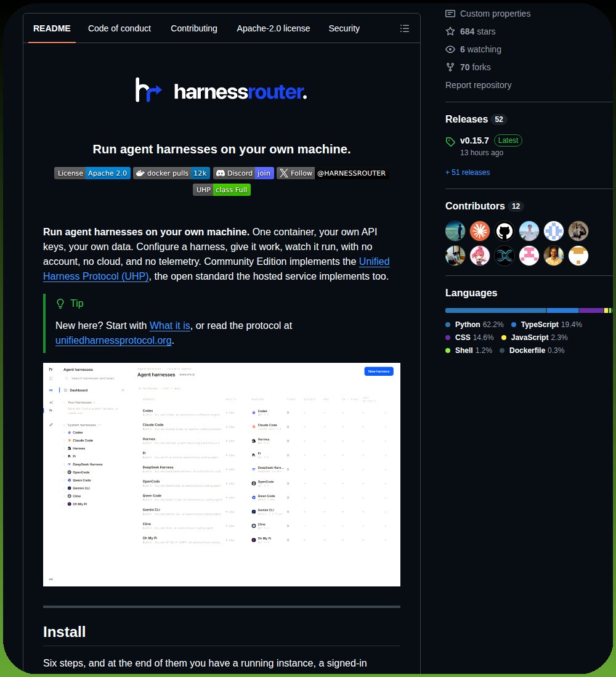Screen dimensions: 616x677
Task: Click the Report repository link
Action: pos(478,85)
